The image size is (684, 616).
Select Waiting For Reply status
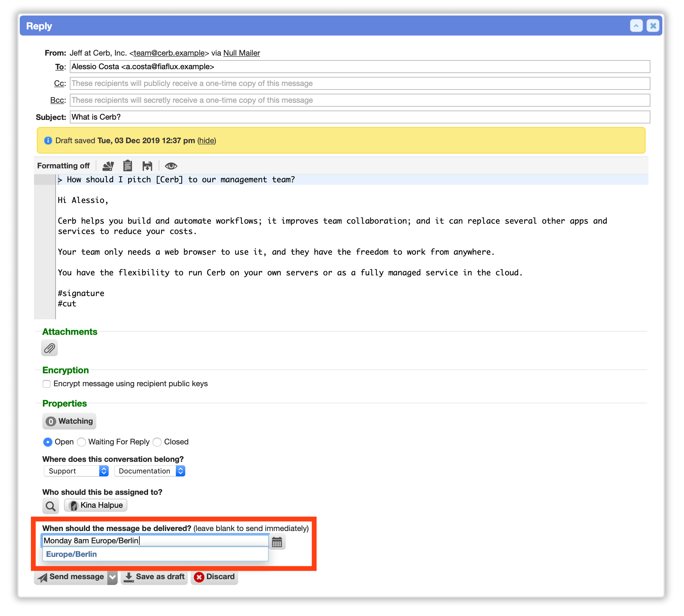click(x=81, y=442)
